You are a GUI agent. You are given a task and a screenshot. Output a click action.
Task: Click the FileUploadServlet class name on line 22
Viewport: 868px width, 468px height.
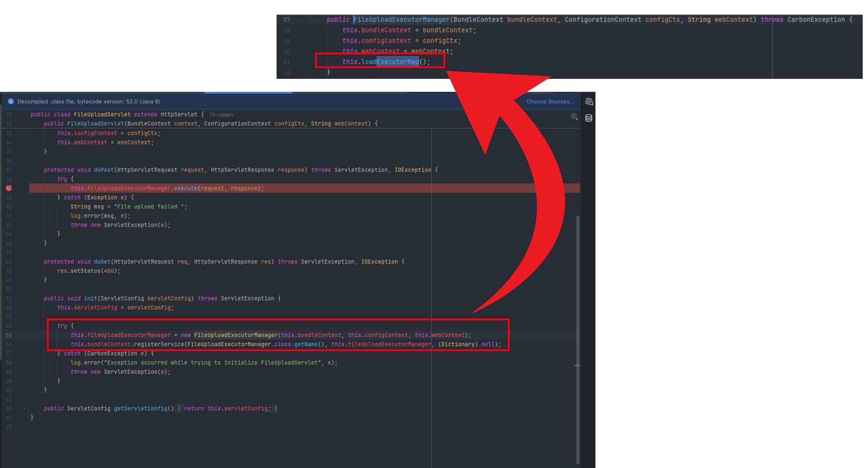pyautogui.click(x=102, y=114)
